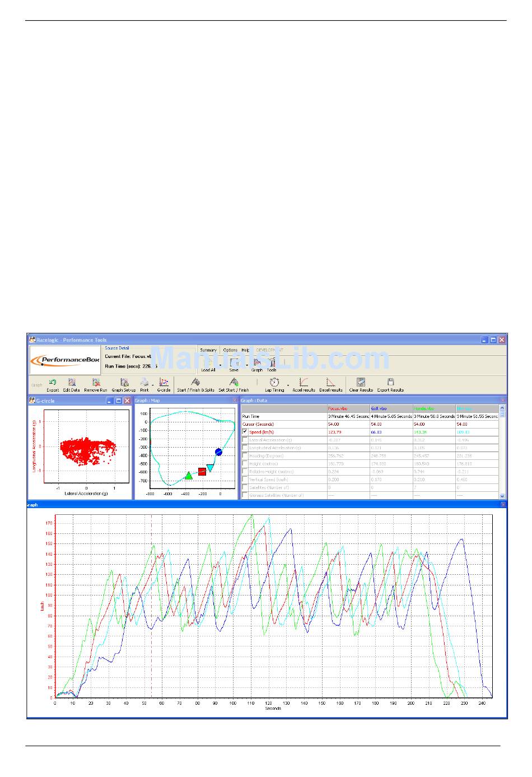This screenshot has width=532, height=777.
Task: Click blue circle marker on map
Action: pos(219,452)
